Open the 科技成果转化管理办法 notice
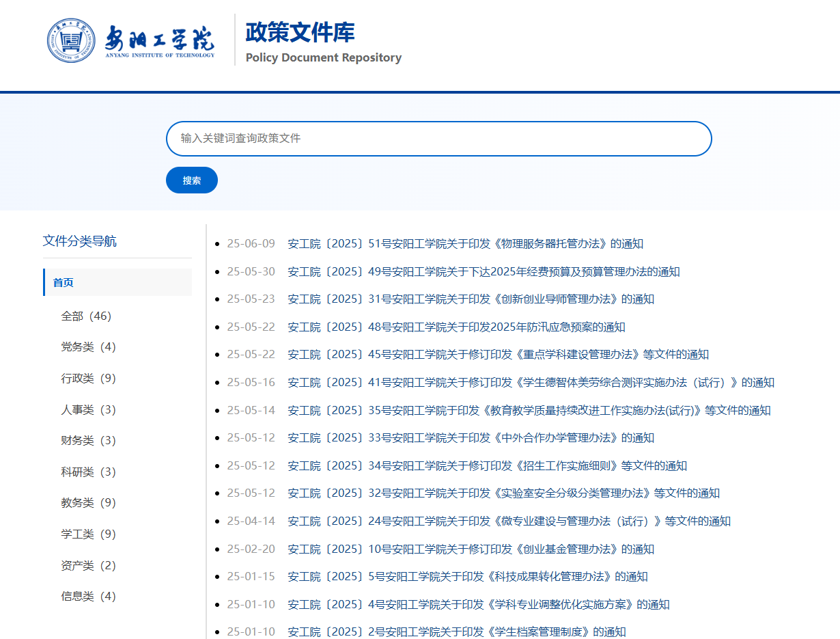Screen dimensions: 840x639 point(467,577)
